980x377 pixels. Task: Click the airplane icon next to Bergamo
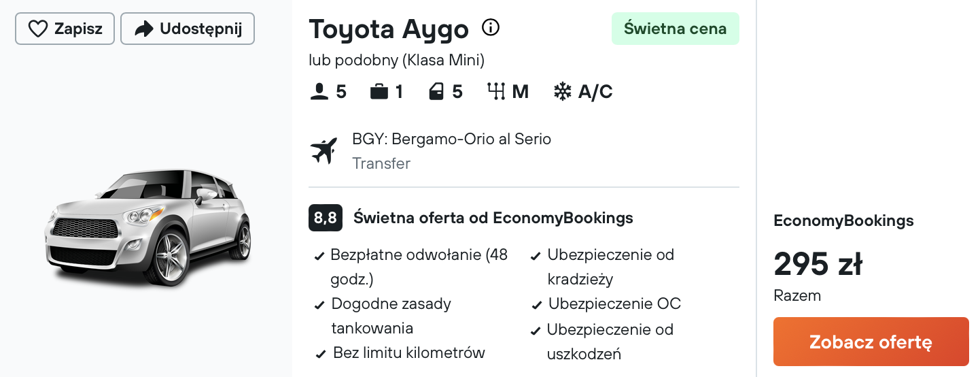click(323, 151)
